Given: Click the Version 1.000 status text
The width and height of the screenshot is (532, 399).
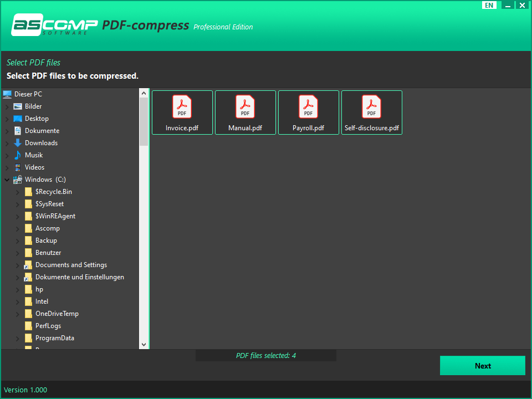Looking at the screenshot, I should (25, 390).
